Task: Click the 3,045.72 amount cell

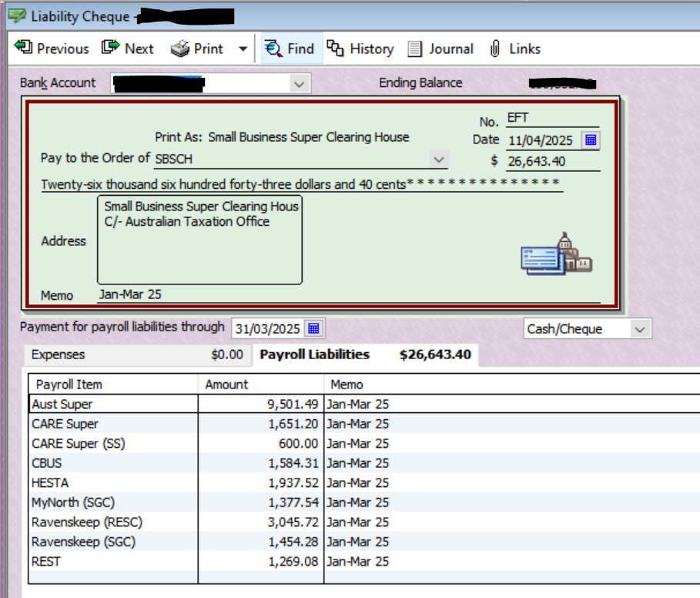Action: [x=261, y=522]
